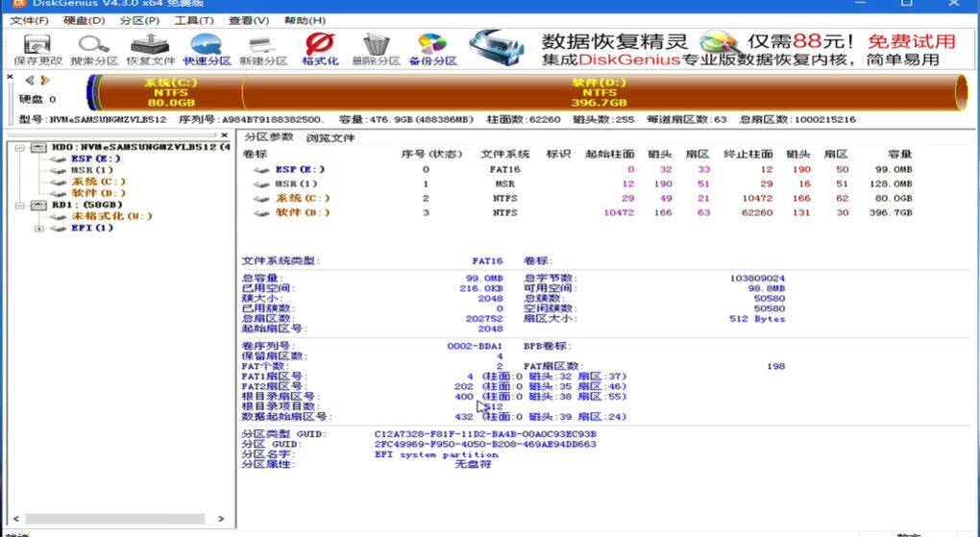The width and height of the screenshot is (980, 537).
Task: Click the 系统(C:) segment in the disk bar
Action: pyautogui.click(x=171, y=92)
